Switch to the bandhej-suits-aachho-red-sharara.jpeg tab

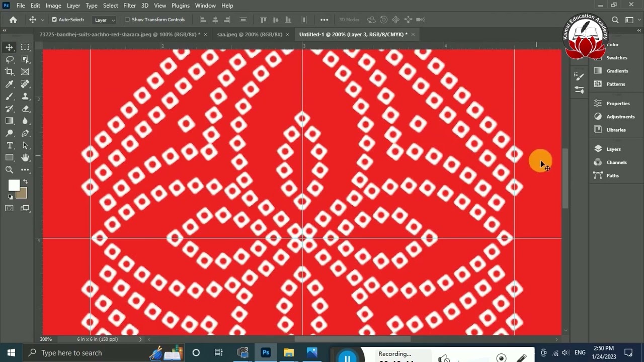(x=120, y=34)
